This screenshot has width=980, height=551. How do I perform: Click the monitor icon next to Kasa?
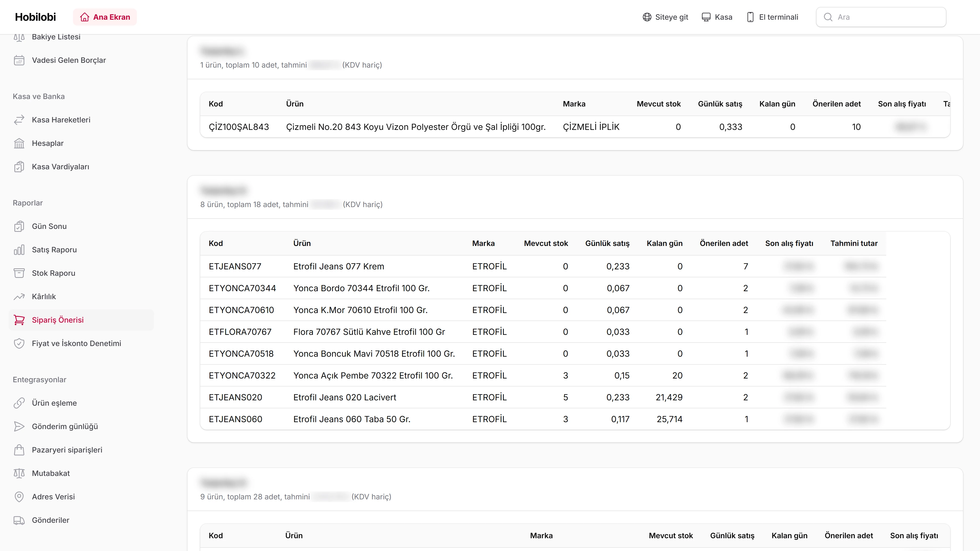point(706,17)
